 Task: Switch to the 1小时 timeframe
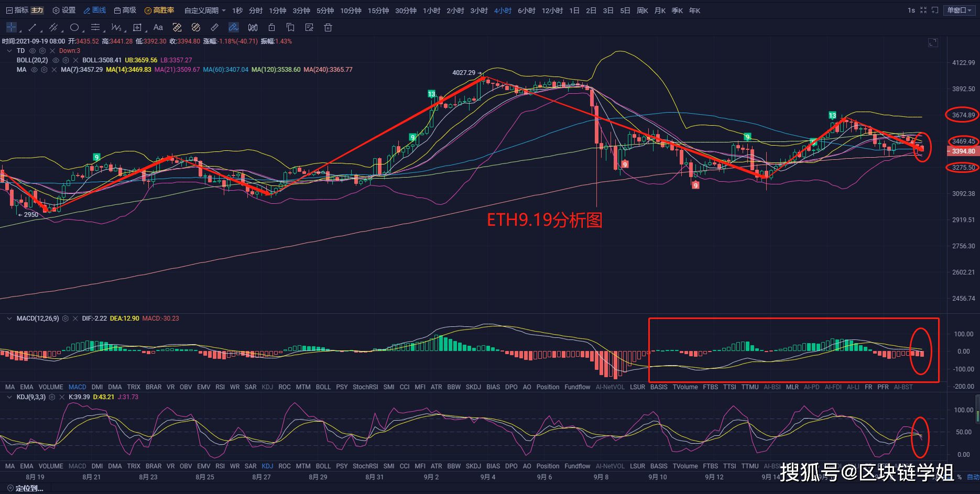tap(431, 10)
